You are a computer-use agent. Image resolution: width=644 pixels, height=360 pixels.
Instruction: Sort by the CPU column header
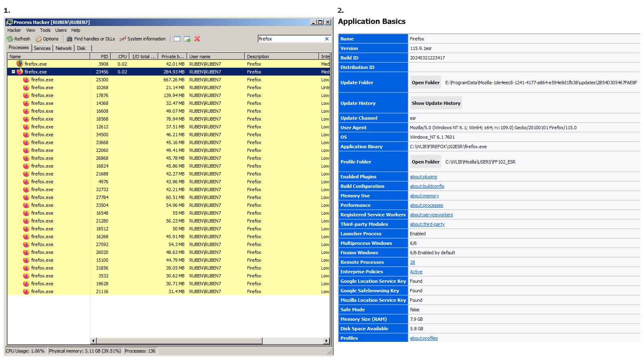coord(120,57)
